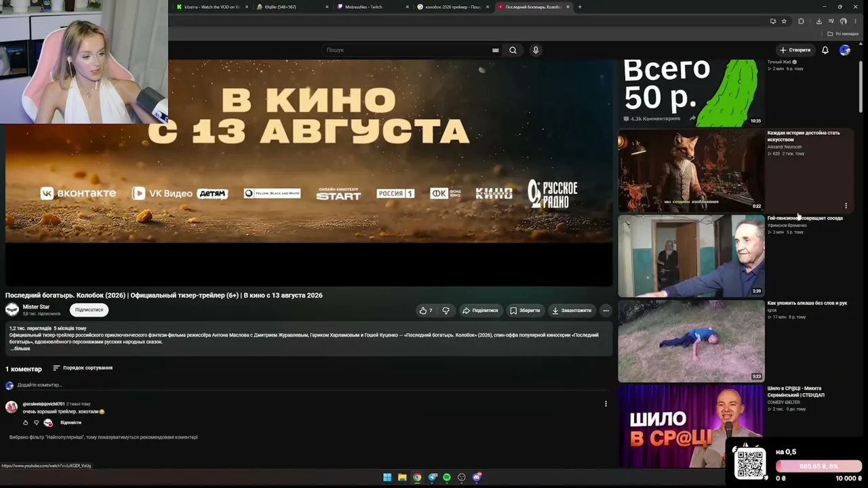The height and width of the screenshot is (488, 868).
Task: Open the Порядок сортування sort dropdown
Action: [83, 368]
